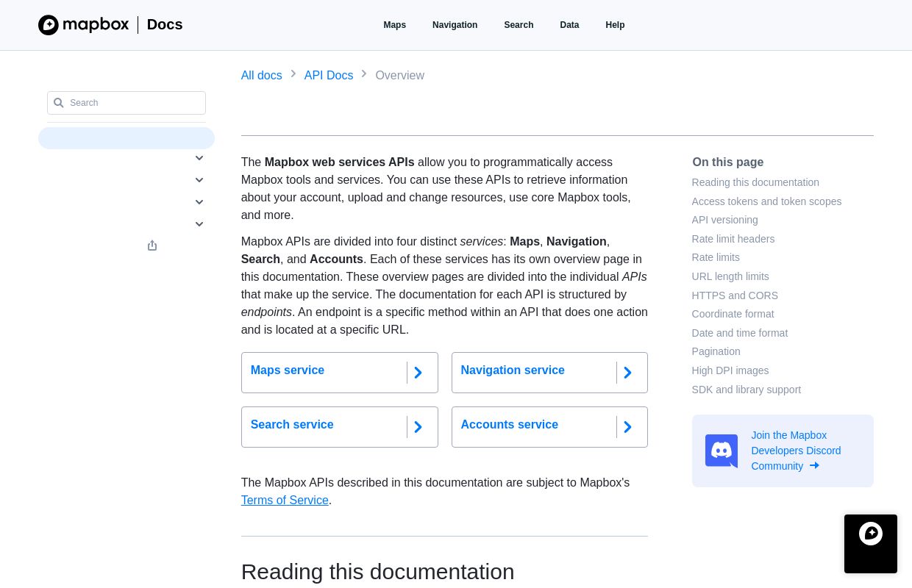The image size is (912, 588).
Task: Expand the topmost collapsed sidebar section chevron
Action: [199, 158]
